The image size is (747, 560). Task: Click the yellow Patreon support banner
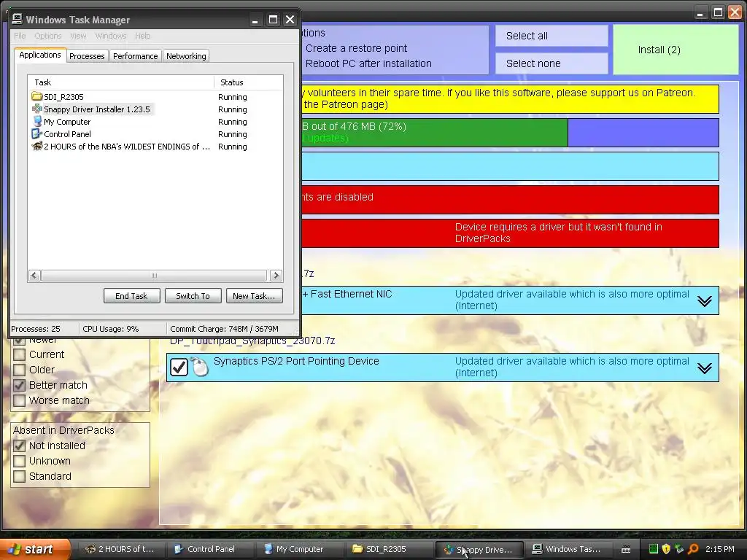509,98
